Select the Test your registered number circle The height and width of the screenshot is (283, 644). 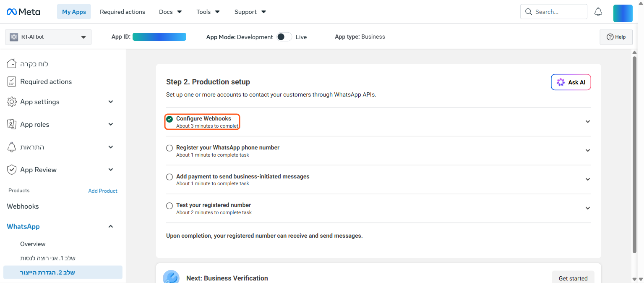click(x=169, y=206)
